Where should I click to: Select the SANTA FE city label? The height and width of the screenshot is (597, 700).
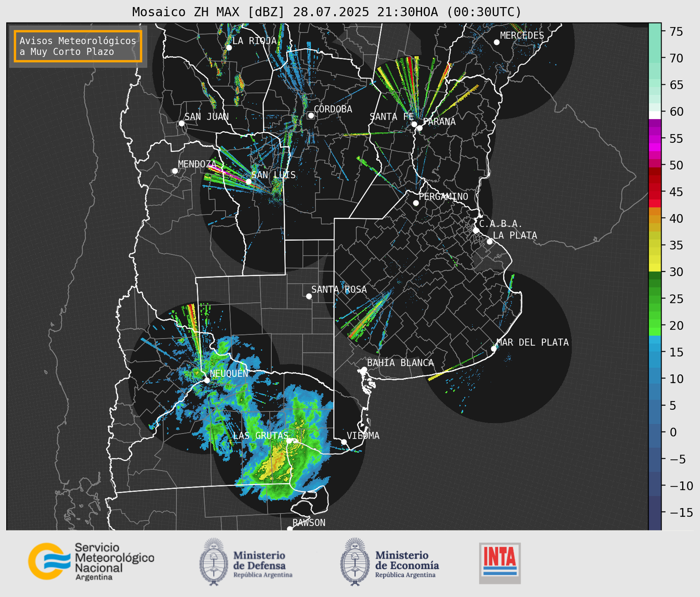pos(392,117)
